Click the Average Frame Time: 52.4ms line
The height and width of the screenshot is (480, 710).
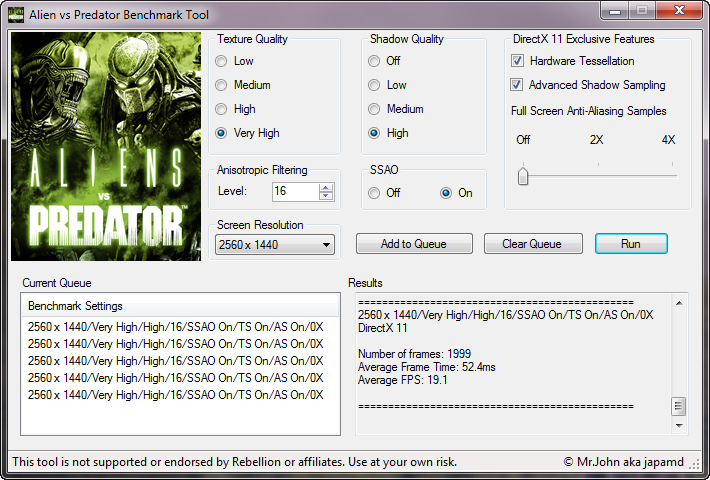coord(427,367)
